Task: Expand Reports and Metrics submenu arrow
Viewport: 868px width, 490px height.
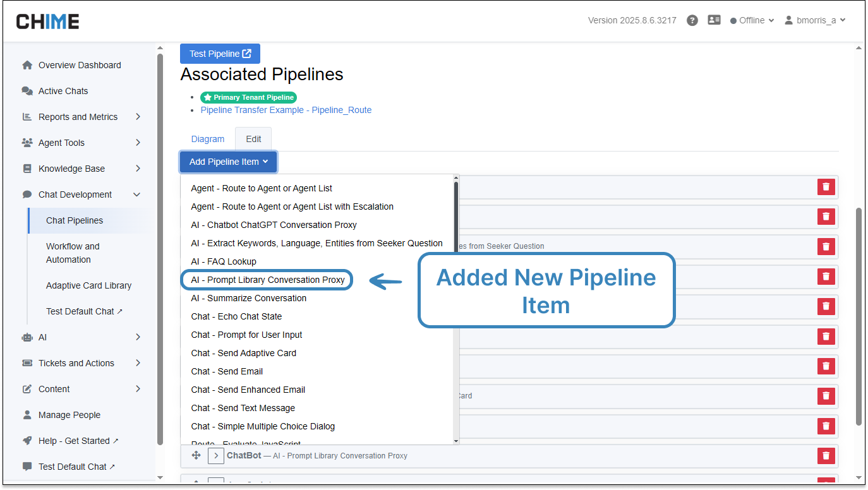Action: [138, 117]
